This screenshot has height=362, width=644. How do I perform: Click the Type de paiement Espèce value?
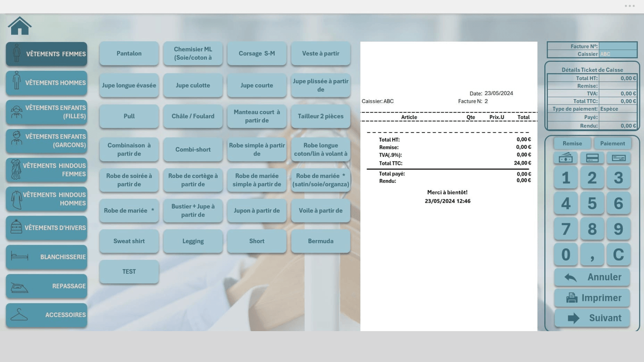pos(618,109)
